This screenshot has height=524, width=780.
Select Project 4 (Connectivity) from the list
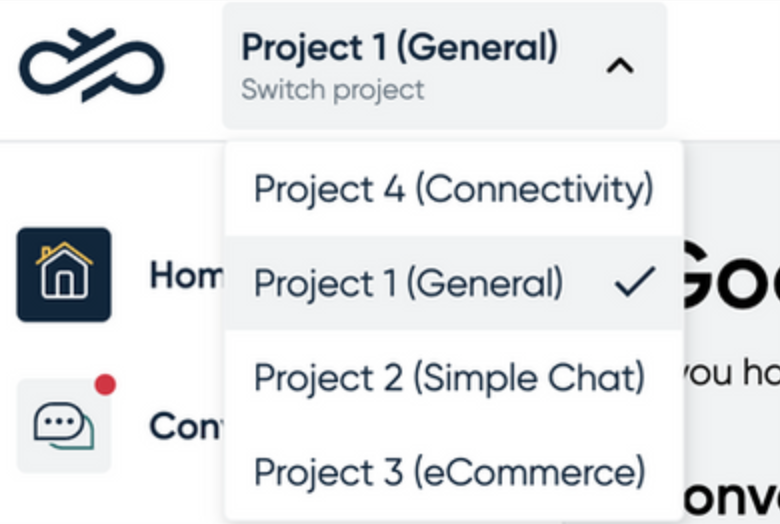click(x=453, y=189)
